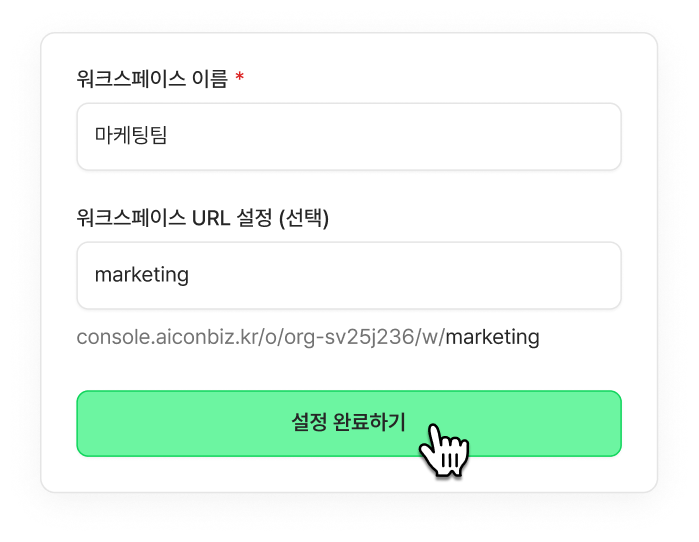Click the empty space inside the name field
Screen dimensions: 699x542
tap(392, 136)
